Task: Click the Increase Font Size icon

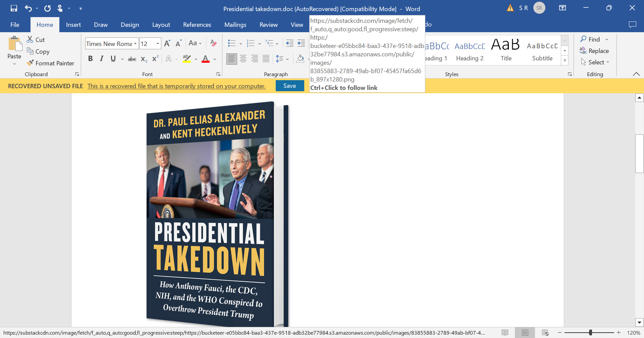Action: click(167, 43)
